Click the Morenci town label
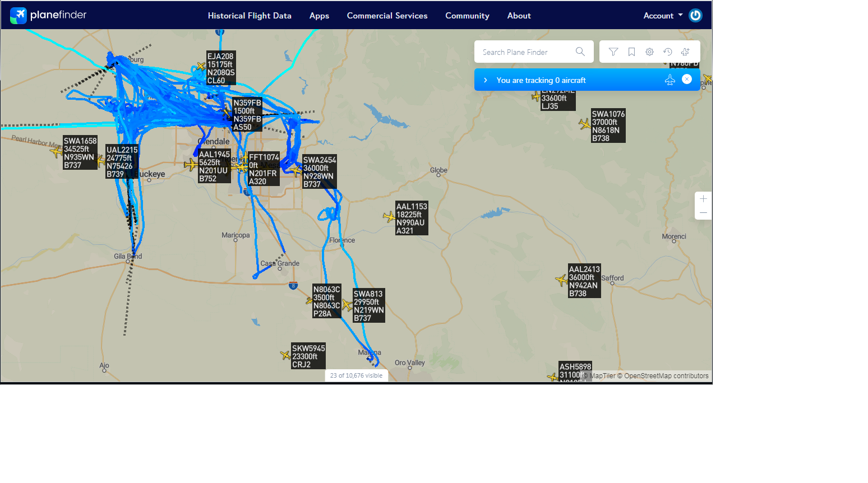 pos(674,236)
